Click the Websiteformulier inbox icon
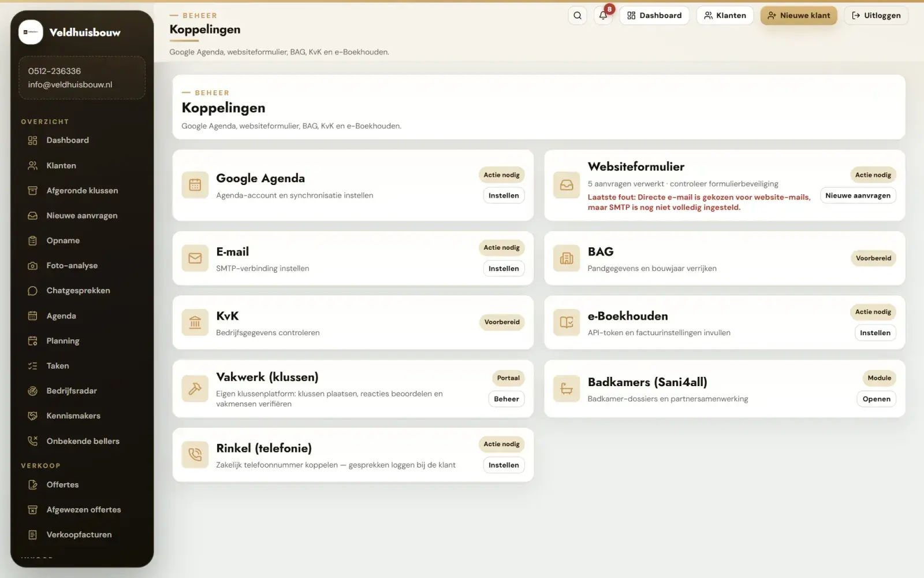The height and width of the screenshot is (578, 924). (x=567, y=185)
